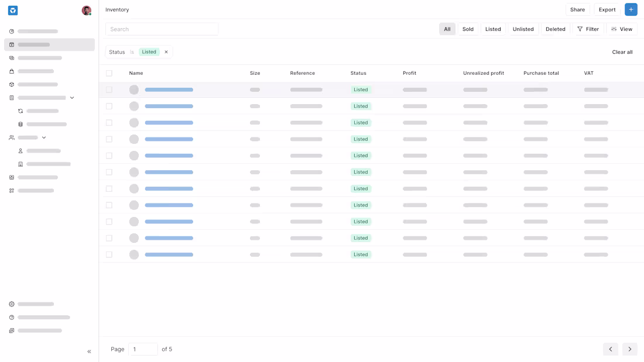Open the team members (people) sidebar icon
644x362 pixels.
coord(11,137)
